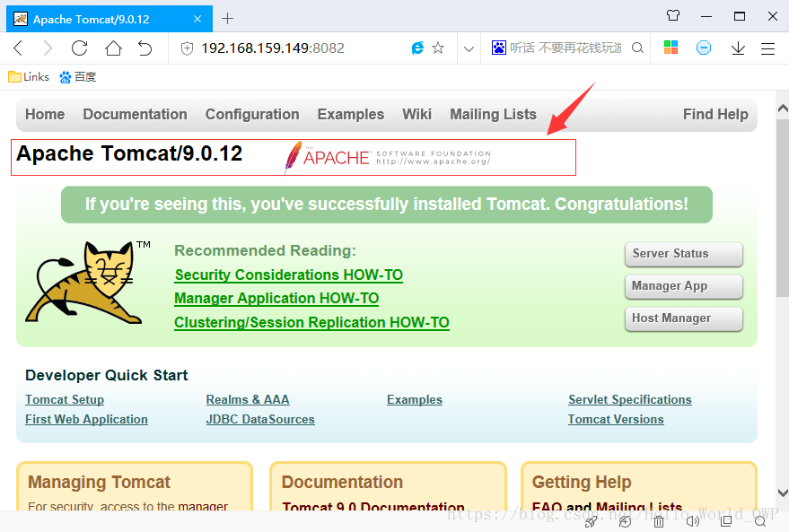Open Mailing Lists in the nav bar
The width and height of the screenshot is (789, 532).
click(x=493, y=115)
